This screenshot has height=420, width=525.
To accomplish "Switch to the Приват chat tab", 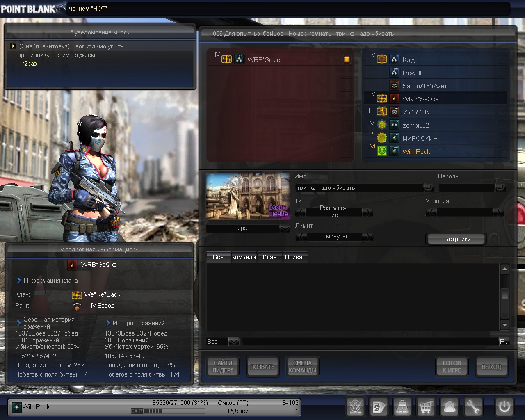I will click(x=295, y=257).
